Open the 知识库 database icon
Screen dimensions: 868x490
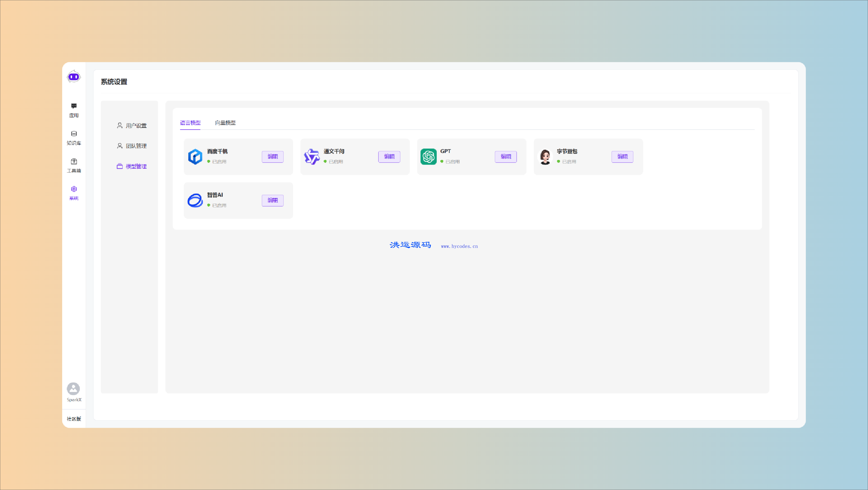74,134
